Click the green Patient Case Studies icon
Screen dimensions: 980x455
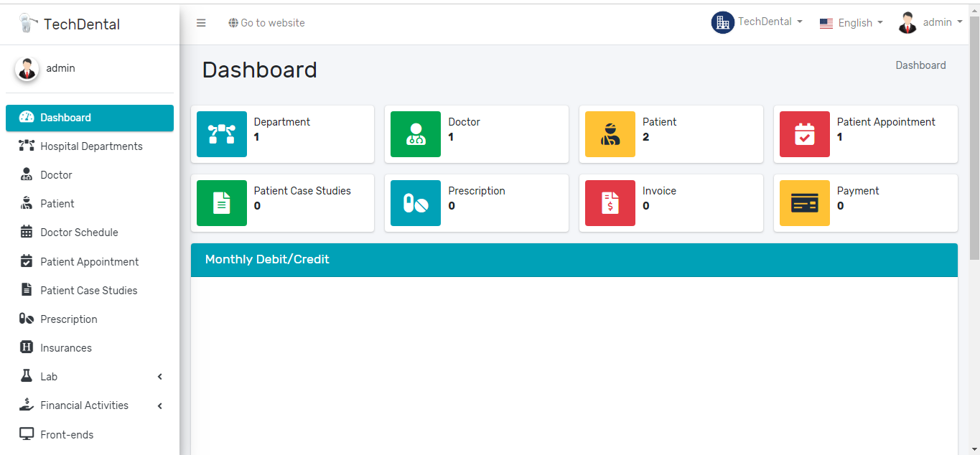pos(221,203)
